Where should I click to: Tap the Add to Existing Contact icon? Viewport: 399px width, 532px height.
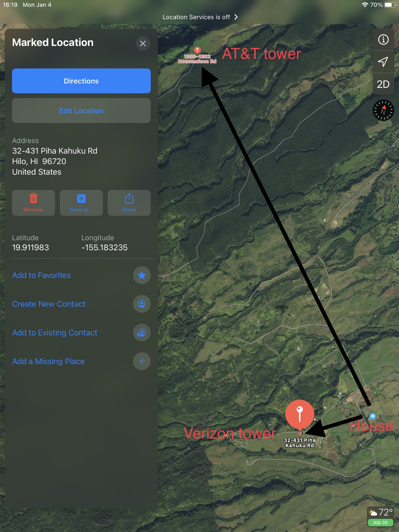tap(142, 333)
